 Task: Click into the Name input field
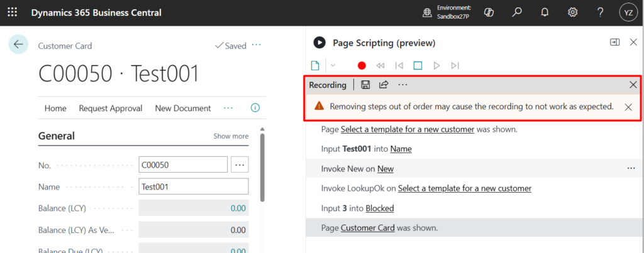(x=193, y=186)
